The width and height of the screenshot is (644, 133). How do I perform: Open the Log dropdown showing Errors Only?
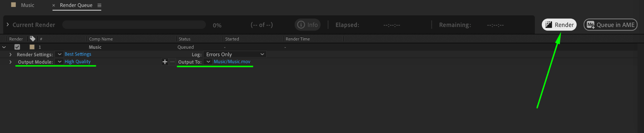click(235, 54)
